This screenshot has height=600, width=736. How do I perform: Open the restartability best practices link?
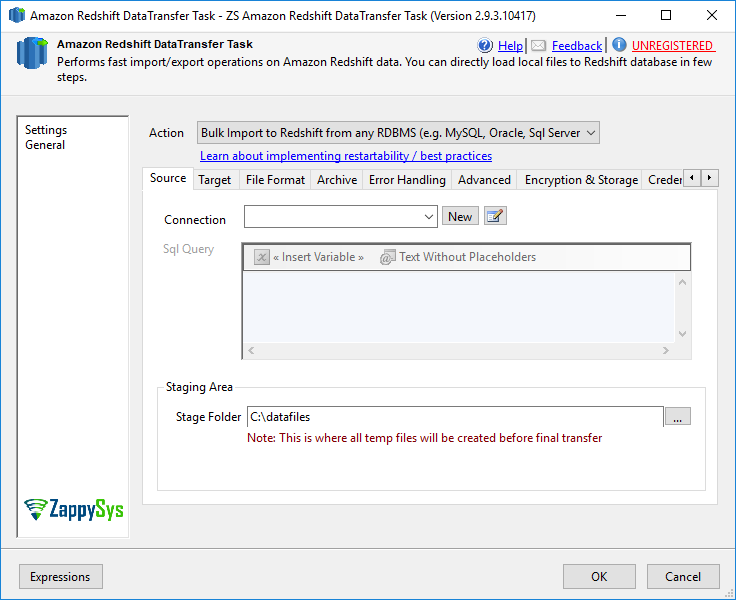(x=346, y=156)
